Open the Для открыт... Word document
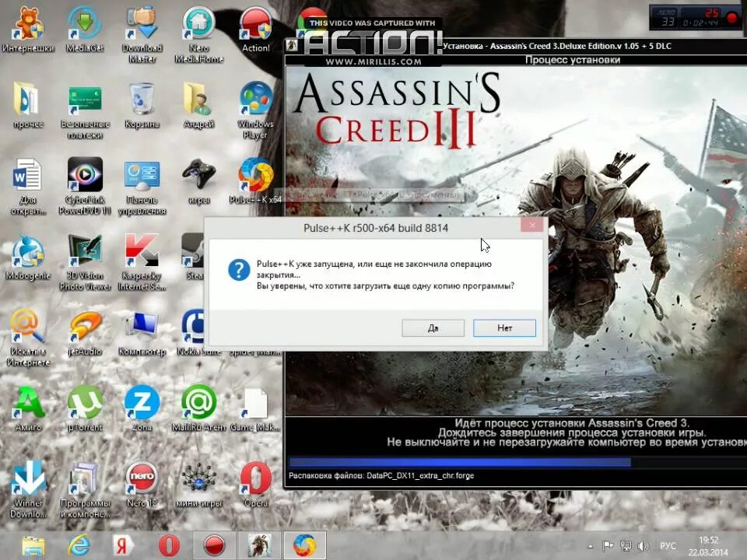747x560 pixels. click(28, 187)
